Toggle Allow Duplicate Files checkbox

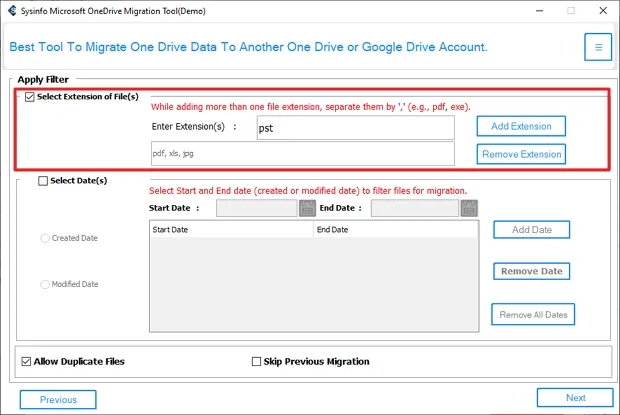click(27, 361)
